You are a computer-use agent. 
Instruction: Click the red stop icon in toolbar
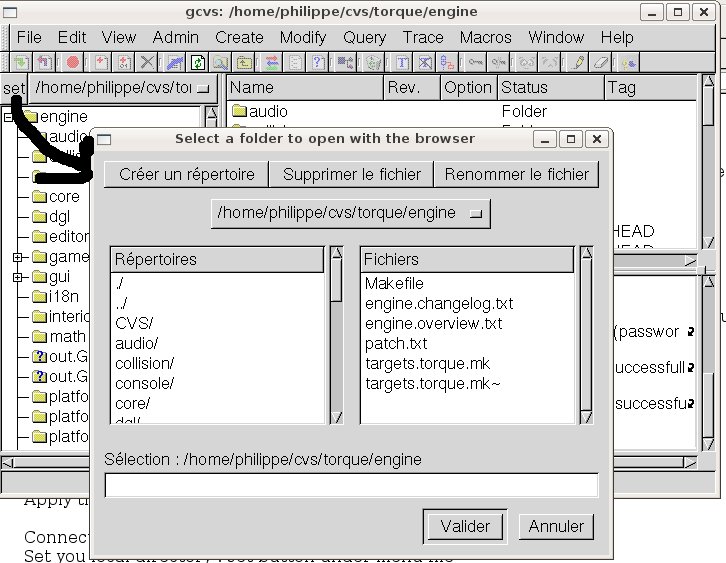click(x=73, y=62)
